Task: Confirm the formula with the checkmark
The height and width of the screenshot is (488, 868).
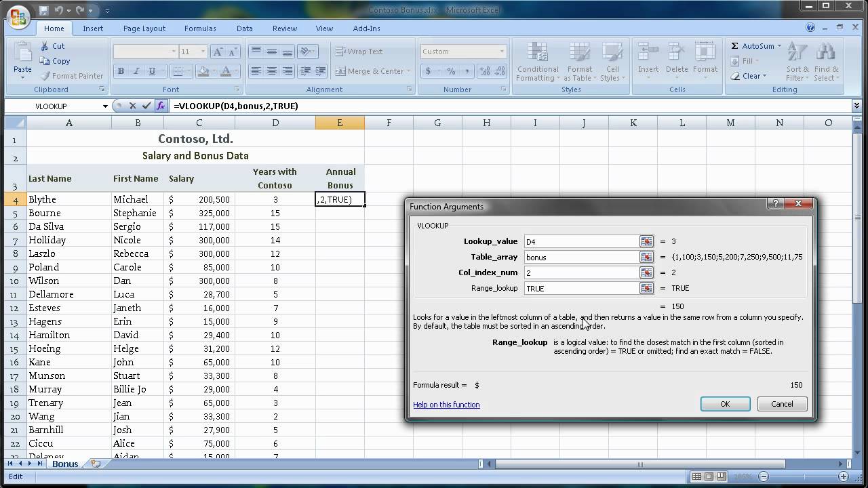Action: (x=146, y=106)
